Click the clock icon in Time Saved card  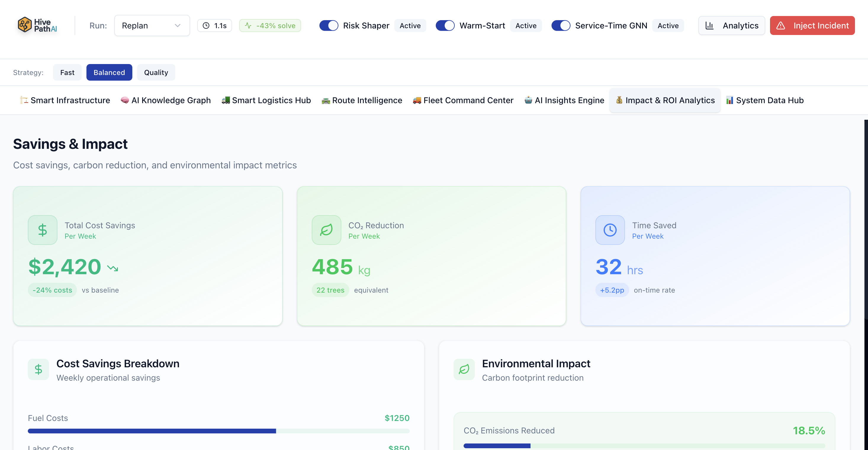click(x=610, y=230)
